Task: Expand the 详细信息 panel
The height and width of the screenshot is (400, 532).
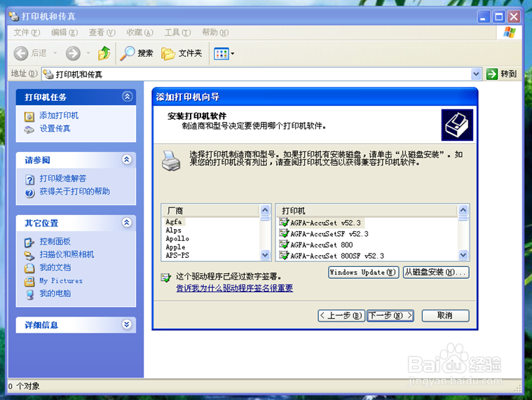Action: click(x=127, y=324)
